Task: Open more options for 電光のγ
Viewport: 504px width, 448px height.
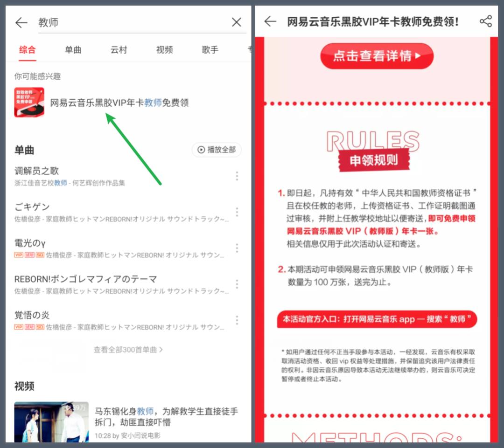Action: 237,248
